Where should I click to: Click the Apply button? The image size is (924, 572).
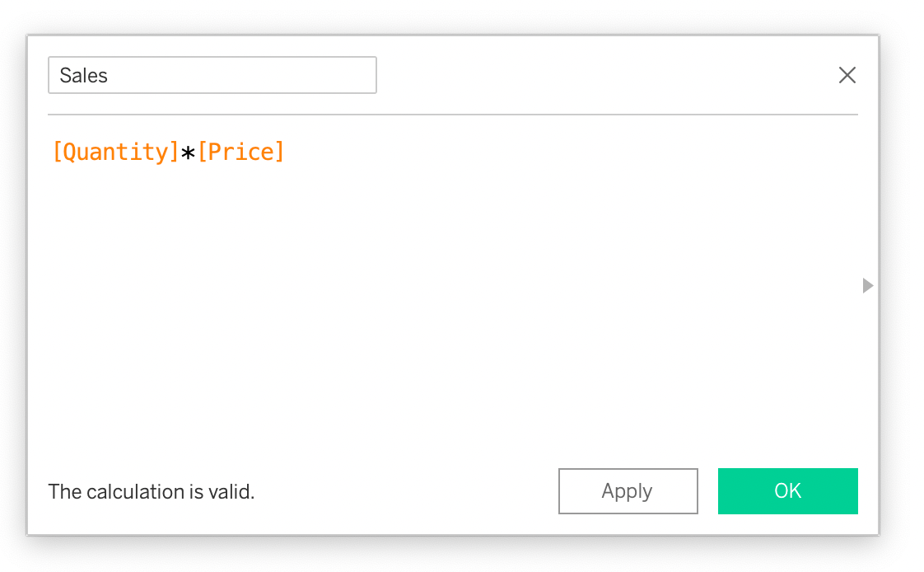coord(628,491)
